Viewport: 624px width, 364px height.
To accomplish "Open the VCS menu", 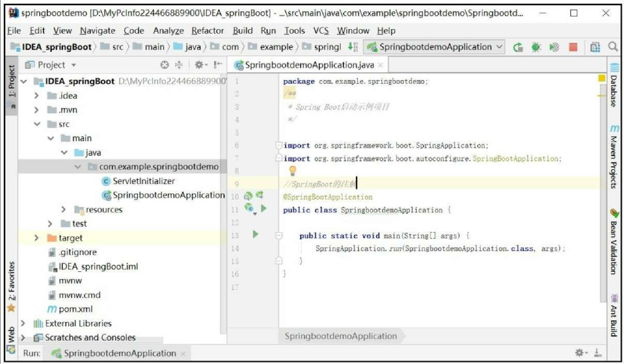I will [x=321, y=31].
